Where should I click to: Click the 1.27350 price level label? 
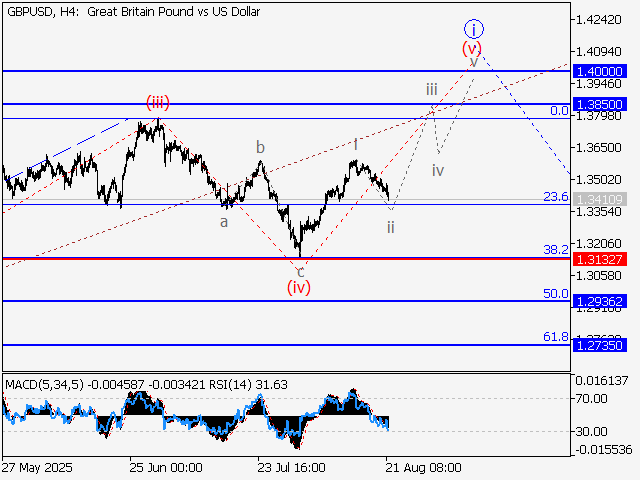click(x=600, y=344)
